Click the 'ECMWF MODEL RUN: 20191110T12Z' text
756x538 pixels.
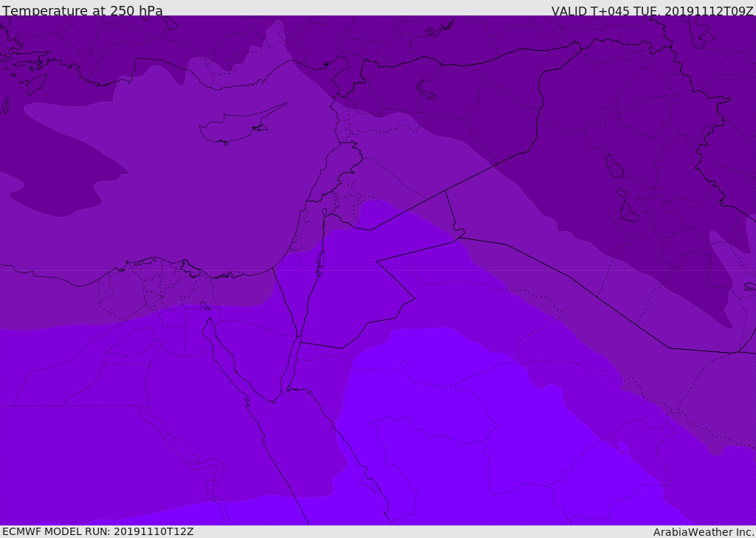(x=98, y=531)
